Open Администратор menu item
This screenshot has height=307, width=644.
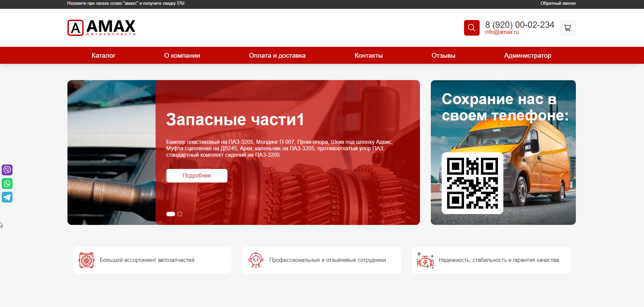[x=527, y=55]
